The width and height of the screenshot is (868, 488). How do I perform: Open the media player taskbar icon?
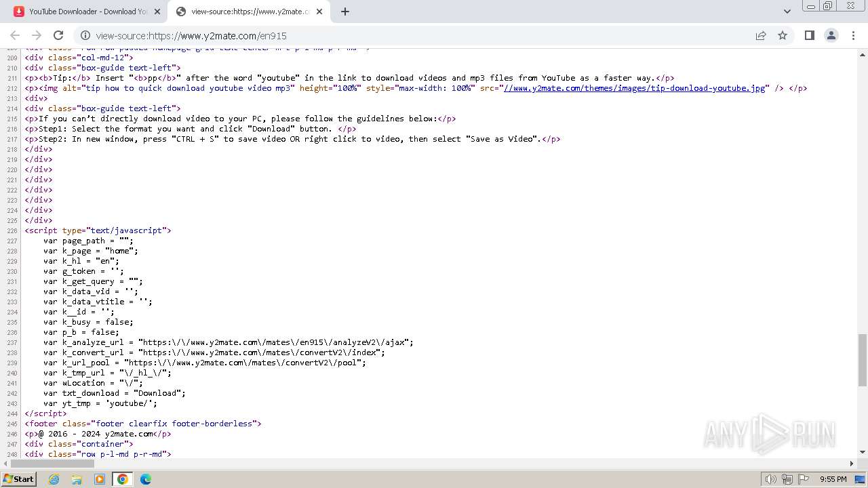point(100,479)
